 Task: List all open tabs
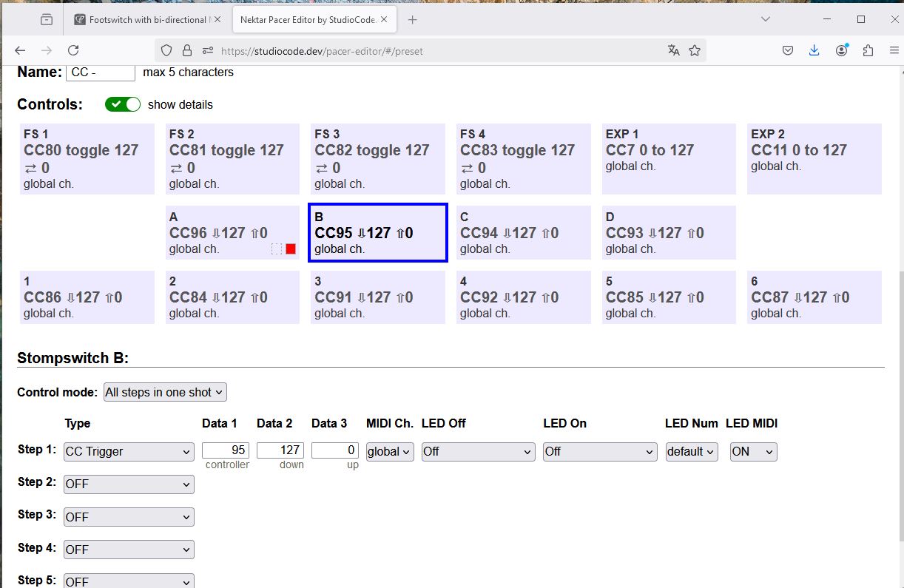coord(765,20)
